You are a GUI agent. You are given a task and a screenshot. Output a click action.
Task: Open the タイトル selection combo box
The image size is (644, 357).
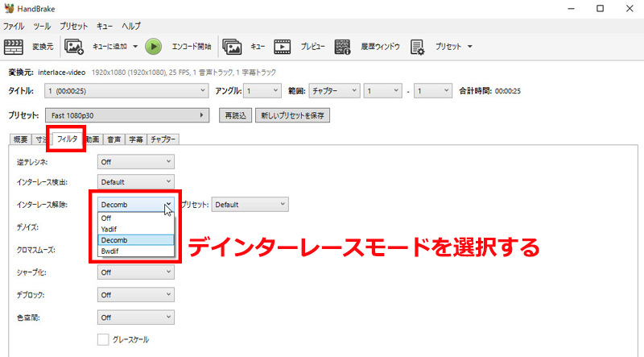tap(127, 91)
